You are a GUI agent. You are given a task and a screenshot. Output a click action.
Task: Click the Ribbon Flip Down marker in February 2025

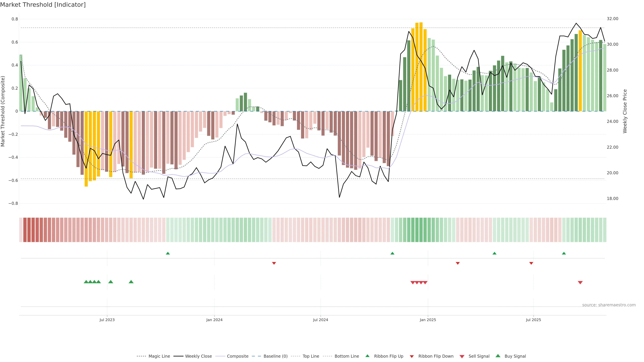coord(458,263)
